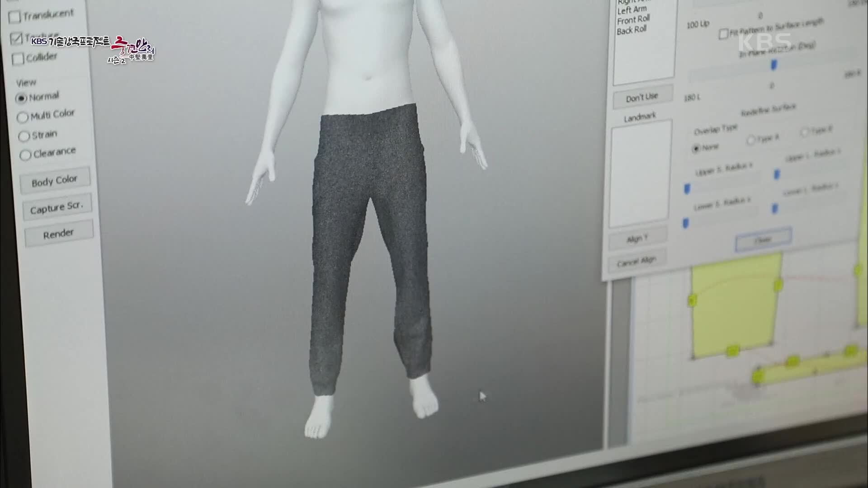This screenshot has width=868, height=488.
Task: Click the Capture Scr. button
Action: (x=57, y=207)
